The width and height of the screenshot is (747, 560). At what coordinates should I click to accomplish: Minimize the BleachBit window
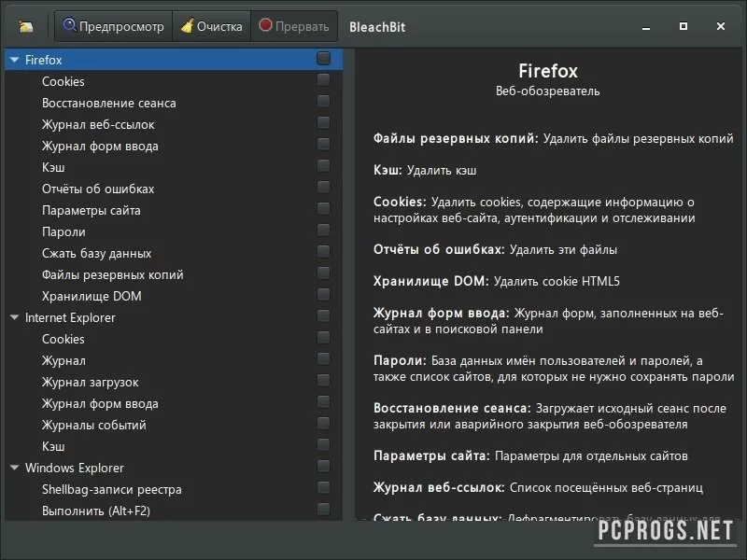pos(646,27)
